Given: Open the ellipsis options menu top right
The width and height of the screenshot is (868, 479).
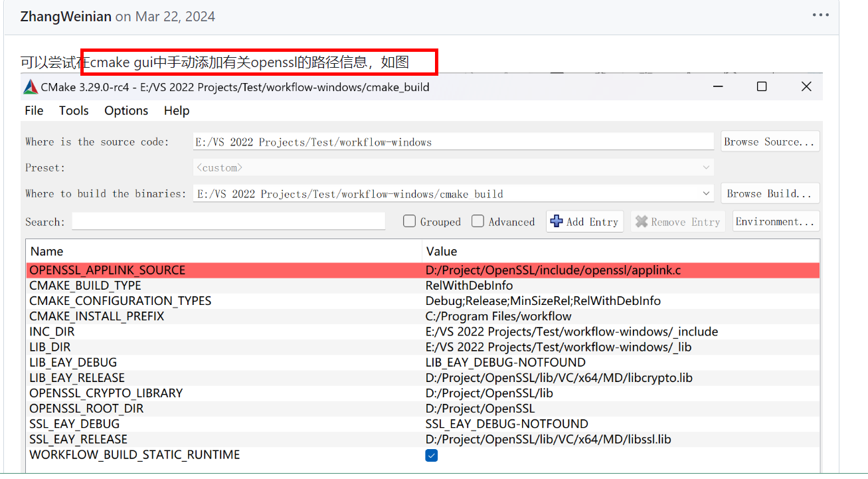Looking at the screenshot, I should (x=821, y=14).
